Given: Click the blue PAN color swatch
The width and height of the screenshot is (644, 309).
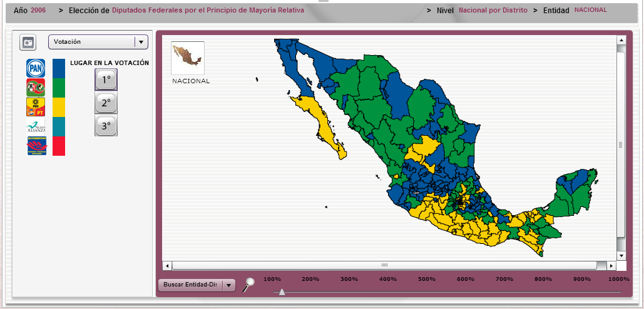Looking at the screenshot, I should (59, 68).
